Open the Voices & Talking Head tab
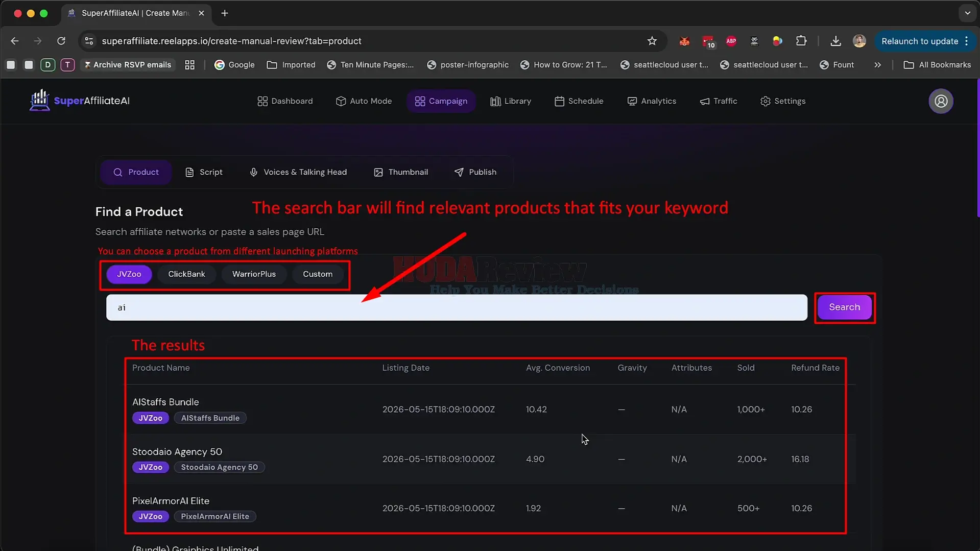Screen dimensions: 980x551 tap(298, 172)
